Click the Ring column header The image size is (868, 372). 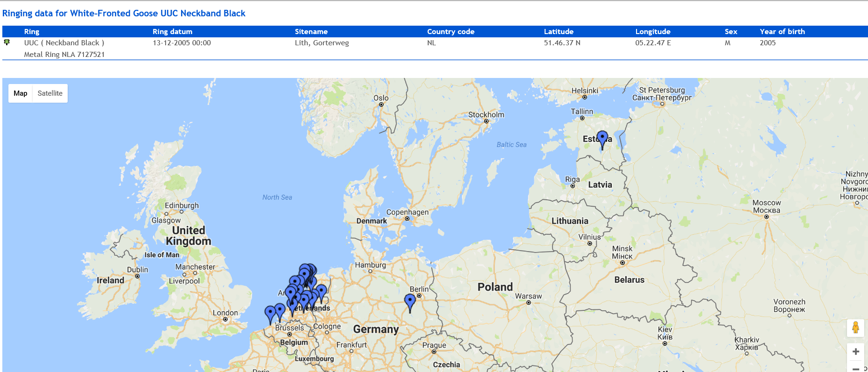(x=32, y=32)
